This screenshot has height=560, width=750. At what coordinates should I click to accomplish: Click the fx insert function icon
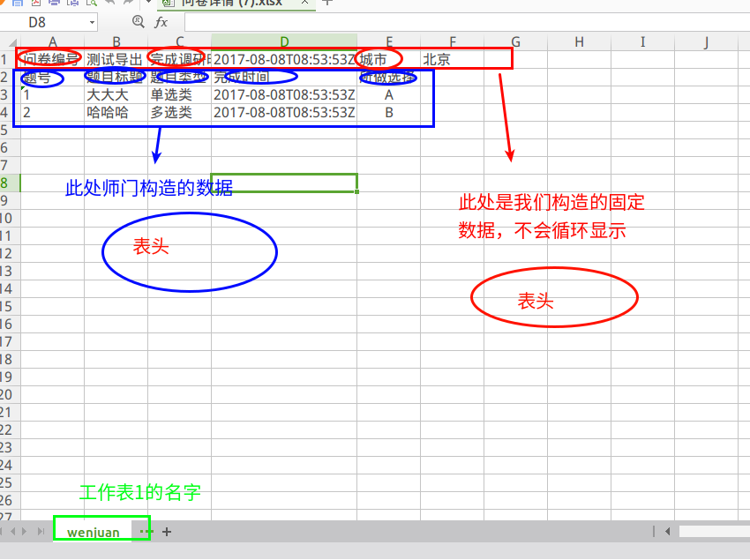pos(161,22)
